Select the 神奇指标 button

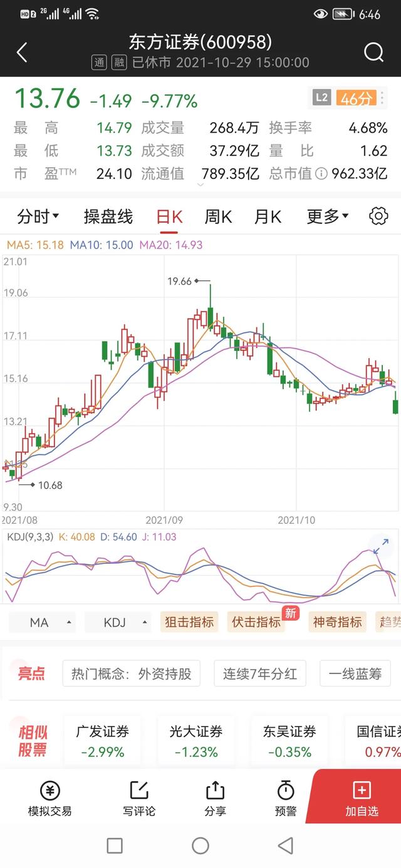[x=338, y=622]
